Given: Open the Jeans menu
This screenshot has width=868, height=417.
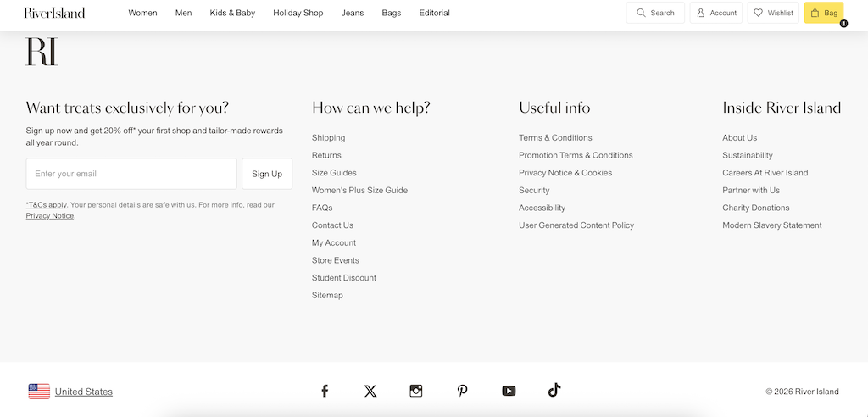Looking at the screenshot, I should coord(353,13).
